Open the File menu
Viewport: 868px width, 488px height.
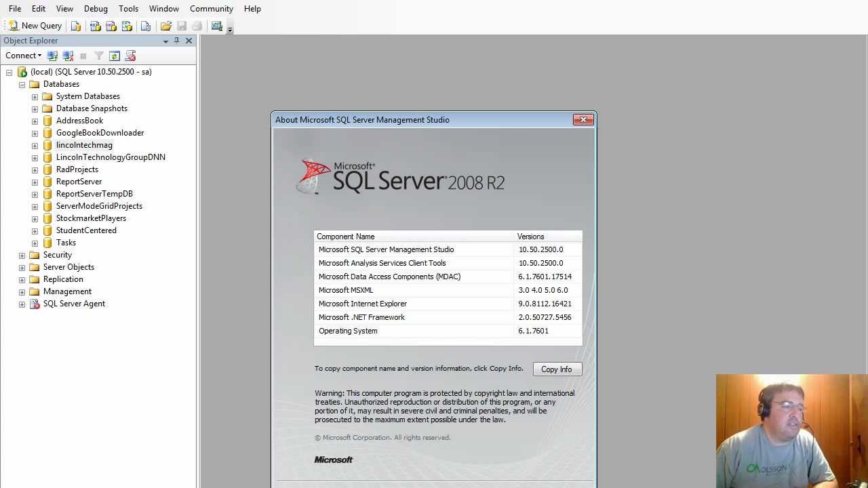[x=15, y=9]
